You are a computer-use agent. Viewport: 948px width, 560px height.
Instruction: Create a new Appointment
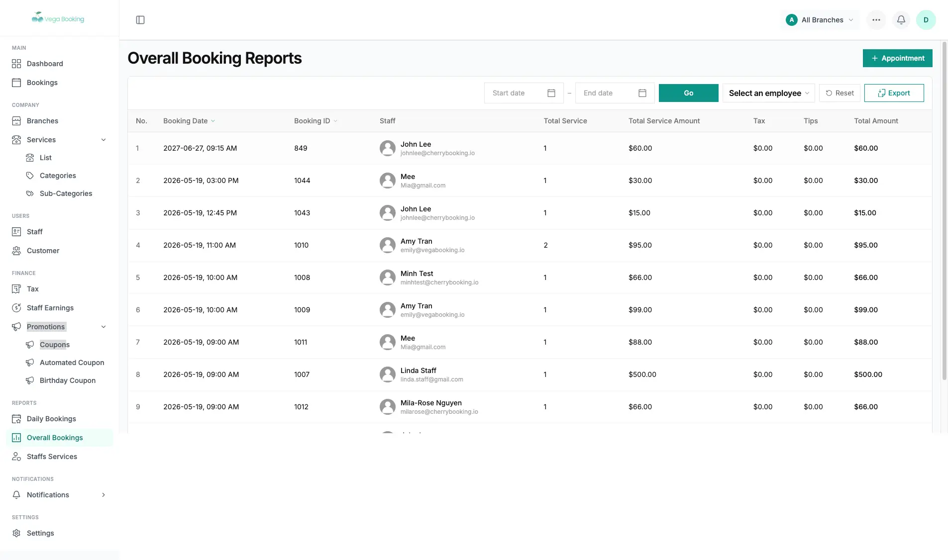[x=898, y=58]
